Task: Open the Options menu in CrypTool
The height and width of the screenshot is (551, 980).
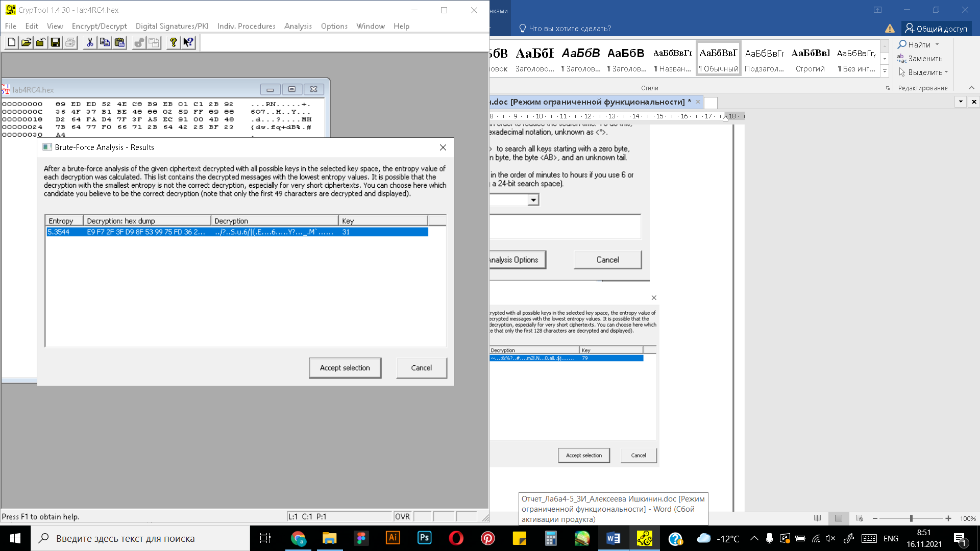Action: coord(334,26)
